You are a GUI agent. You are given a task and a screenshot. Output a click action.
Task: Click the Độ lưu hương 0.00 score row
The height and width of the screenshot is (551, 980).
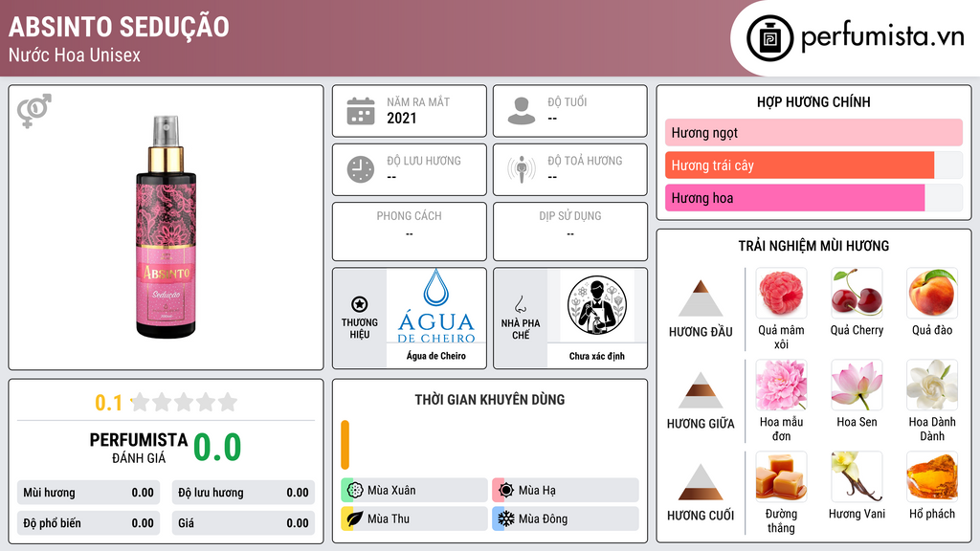243,493
